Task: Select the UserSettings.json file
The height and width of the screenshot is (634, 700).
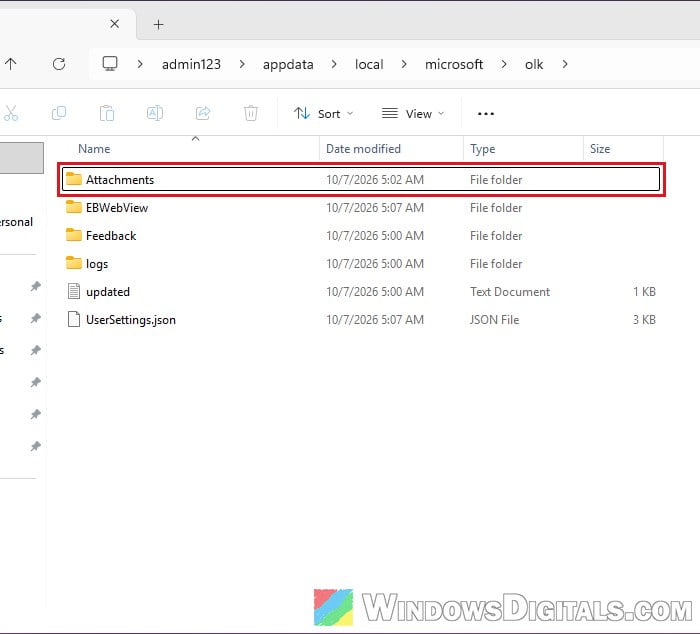Action: [361, 320]
